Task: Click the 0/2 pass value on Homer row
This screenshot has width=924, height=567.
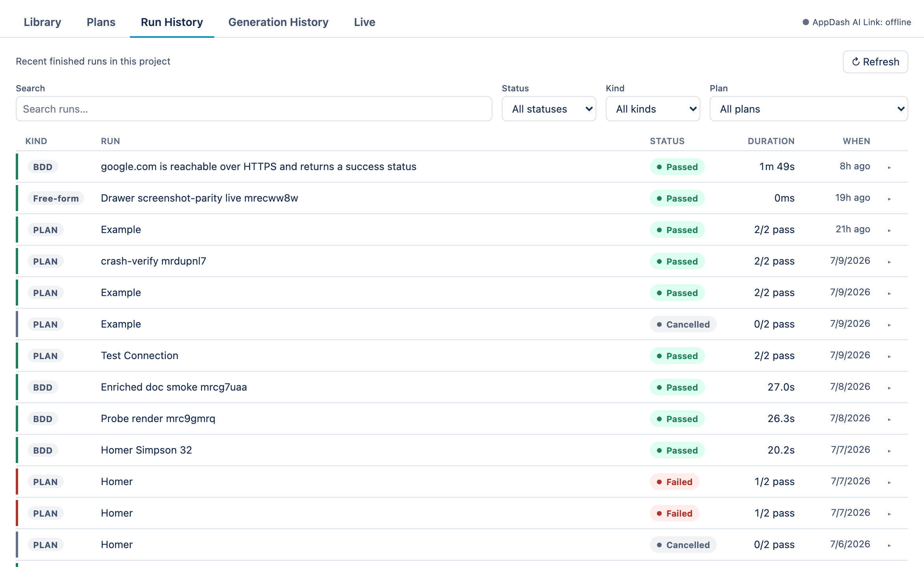Action: [774, 545]
